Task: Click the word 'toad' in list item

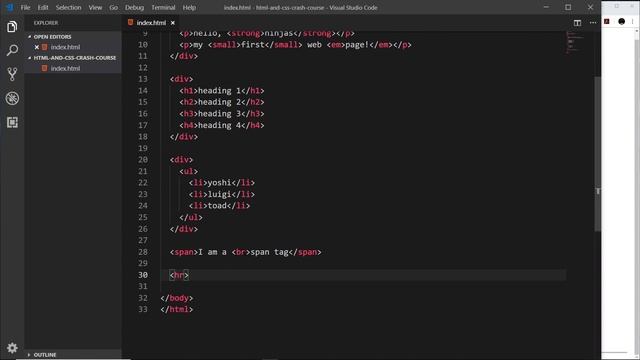Action: pyautogui.click(x=217, y=206)
